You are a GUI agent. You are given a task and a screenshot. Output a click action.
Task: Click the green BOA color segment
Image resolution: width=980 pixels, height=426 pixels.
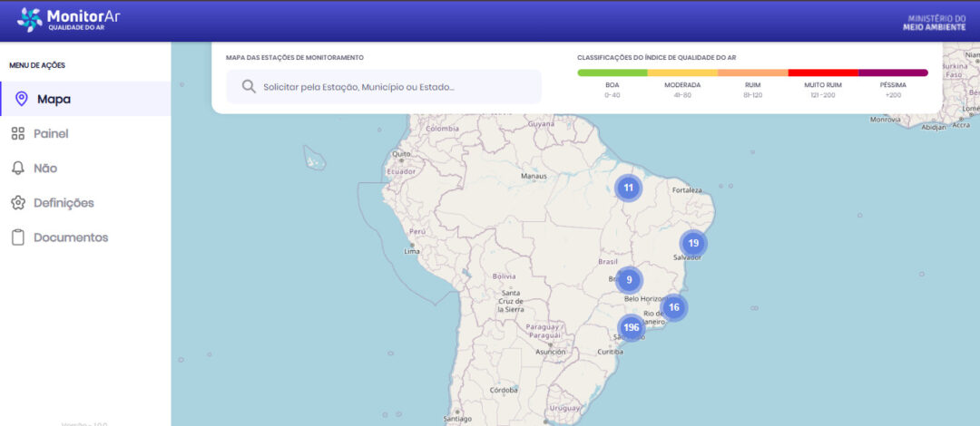pyautogui.click(x=612, y=73)
